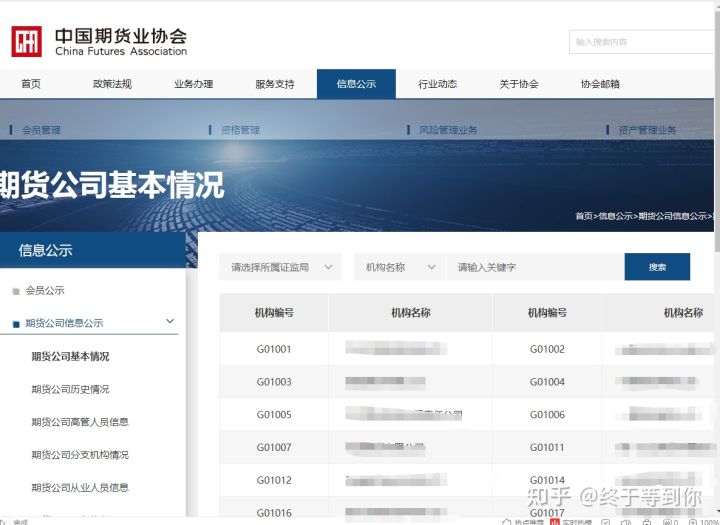Open the 会员公示 sidebar item
The height and width of the screenshot is (525, 720).
(x=45, y=290)
